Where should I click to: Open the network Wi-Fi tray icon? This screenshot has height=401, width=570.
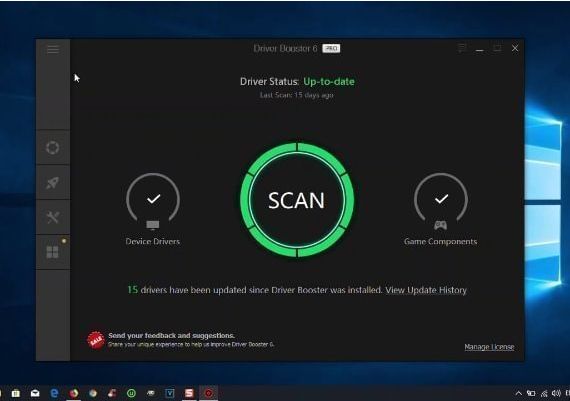(544, 393)
